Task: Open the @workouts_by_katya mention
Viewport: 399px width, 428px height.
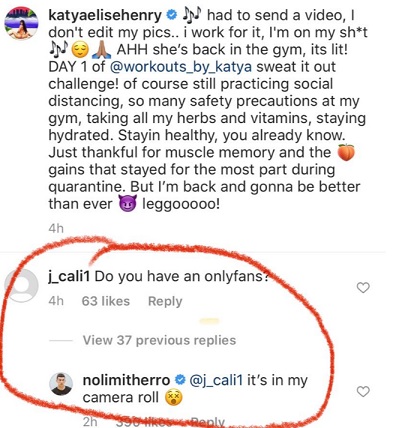Action: tap(180, 67)
